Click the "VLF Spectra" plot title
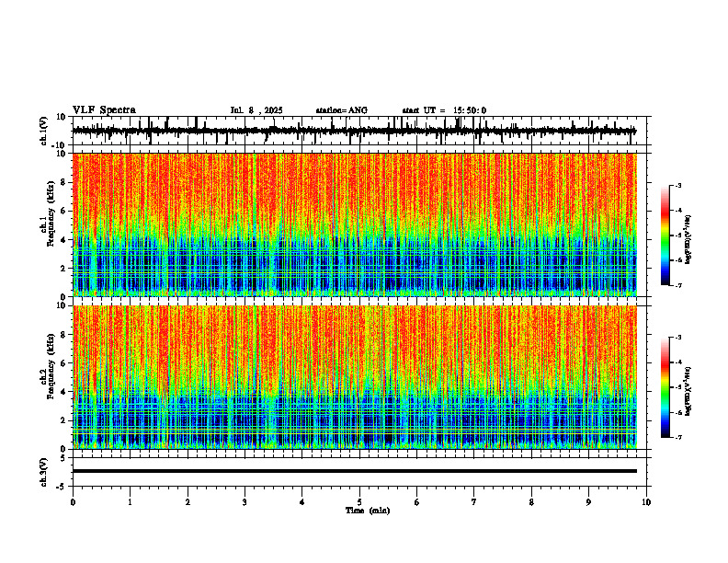This screenshot has width=728, height=563. [x=104, y=110]
